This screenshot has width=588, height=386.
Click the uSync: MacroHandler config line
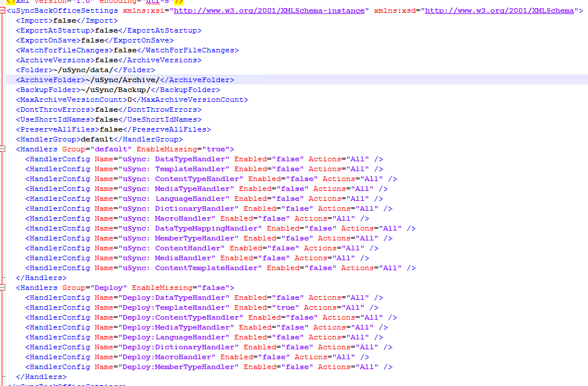(x=197, y=218)
